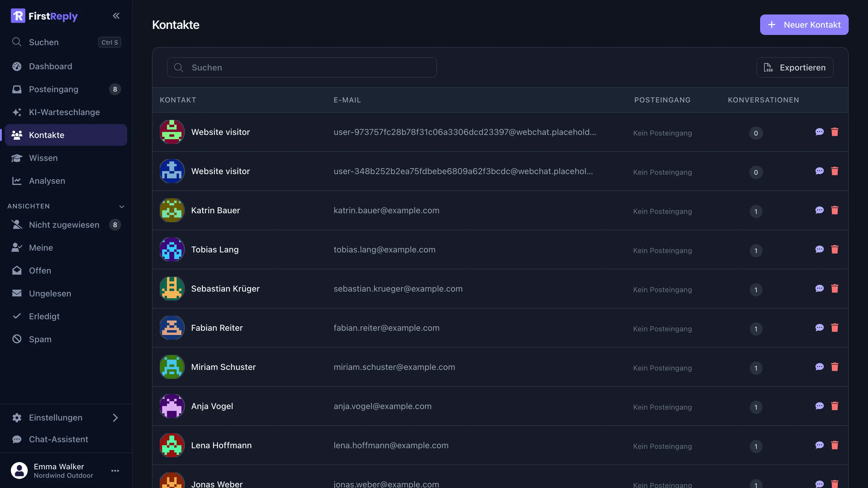This screenshot has height=488, width=868.
Task: Open the Spam view
Action: (66, 339)
